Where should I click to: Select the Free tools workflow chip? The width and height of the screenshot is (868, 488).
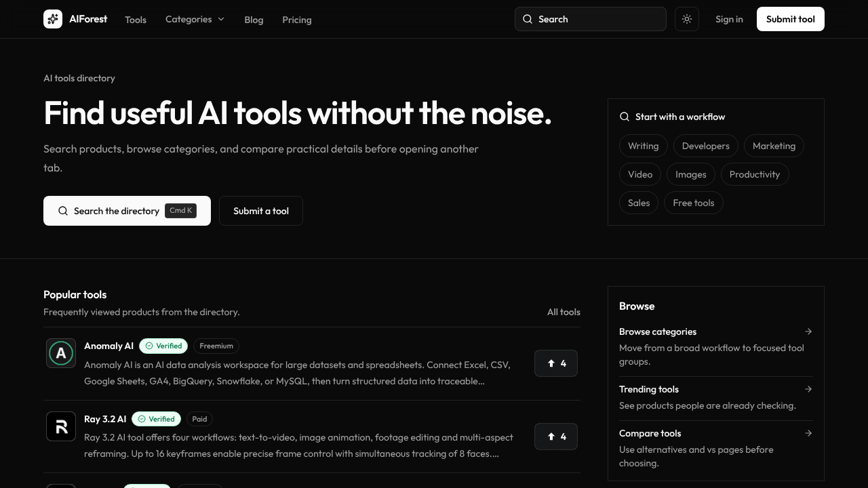pyautogui.click(x=694, y=203)
